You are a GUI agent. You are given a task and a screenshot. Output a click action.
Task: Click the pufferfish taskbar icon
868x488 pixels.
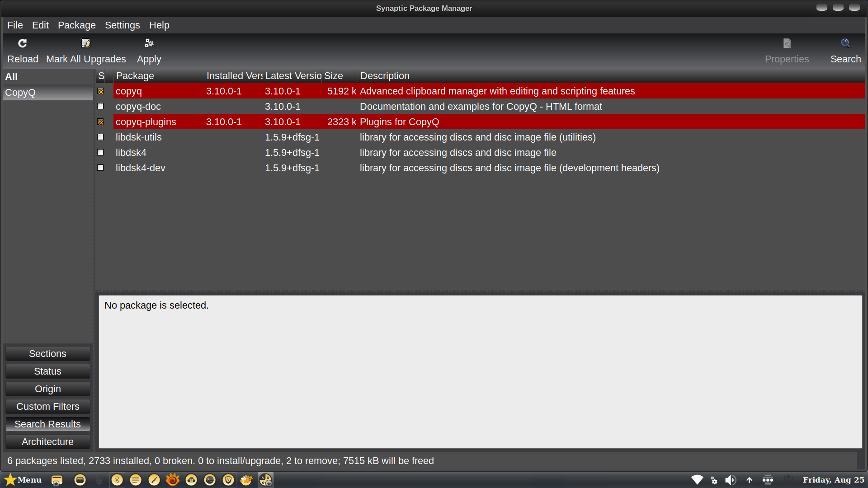click(x=247, y=480)
